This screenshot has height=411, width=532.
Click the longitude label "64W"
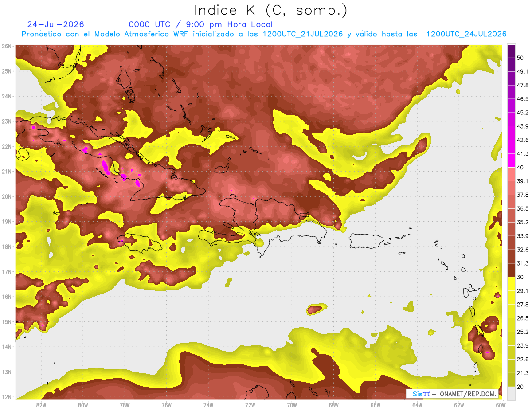click(x=417, y=405)
